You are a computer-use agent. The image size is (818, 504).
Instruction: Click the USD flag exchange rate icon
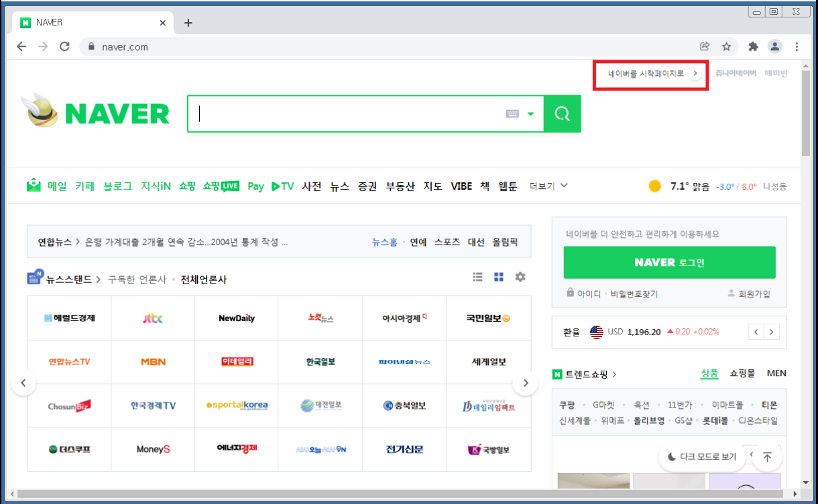(596, 332)
